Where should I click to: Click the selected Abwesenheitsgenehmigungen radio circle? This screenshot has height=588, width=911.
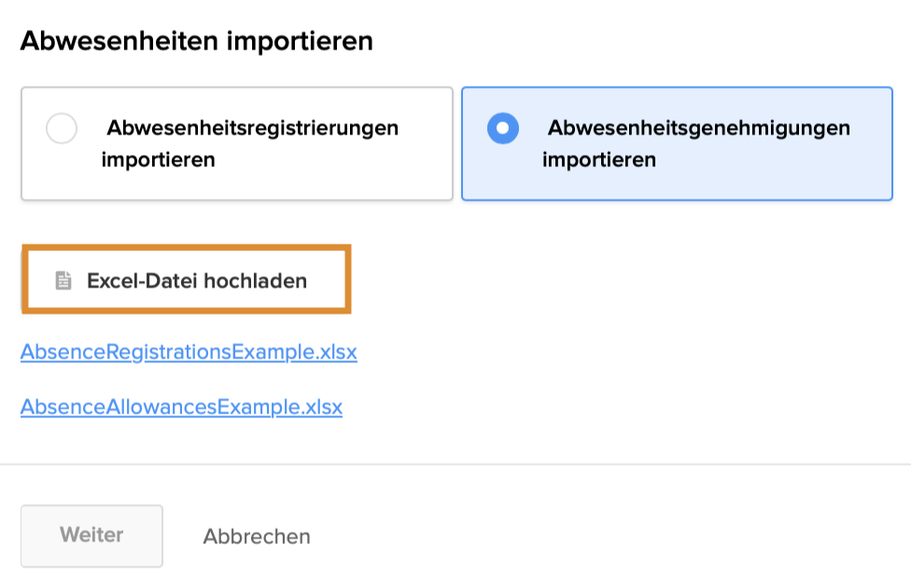click(503, 129)
